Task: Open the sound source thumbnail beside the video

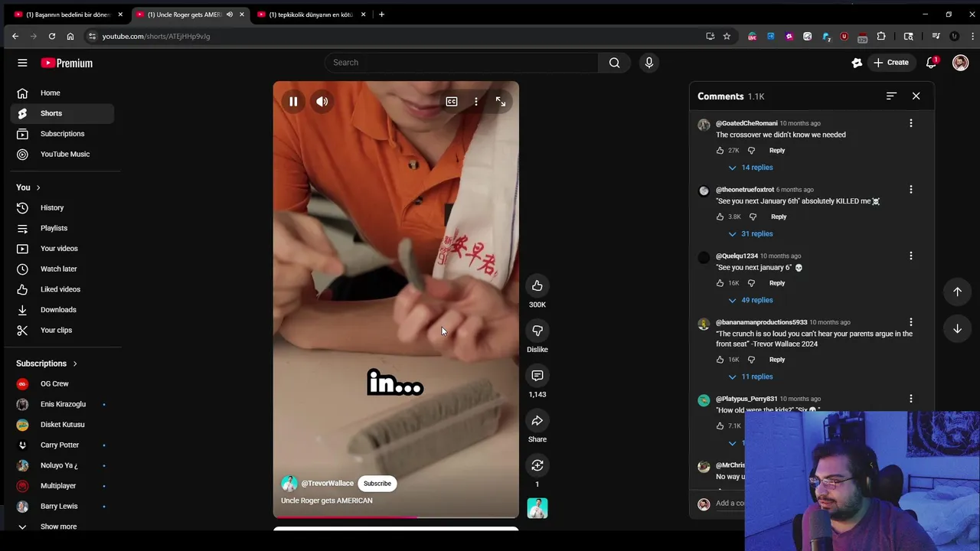Action: coord(537,508)
